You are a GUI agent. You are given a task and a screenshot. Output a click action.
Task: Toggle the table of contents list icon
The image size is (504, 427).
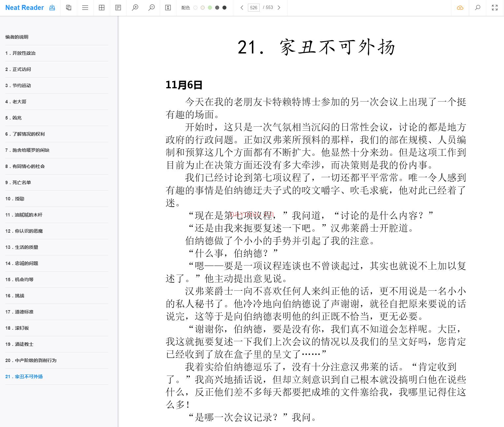(85, 8)
